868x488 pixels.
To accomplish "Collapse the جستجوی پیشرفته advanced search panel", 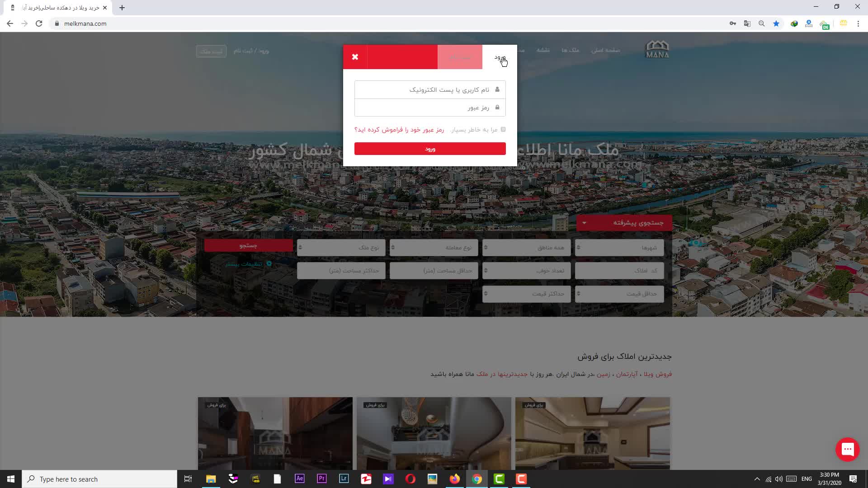I will [x=624, y=223].
